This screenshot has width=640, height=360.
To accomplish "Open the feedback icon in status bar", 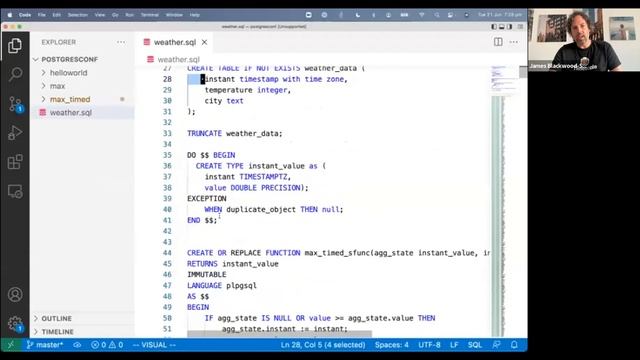I will click(x=496, y=345).
